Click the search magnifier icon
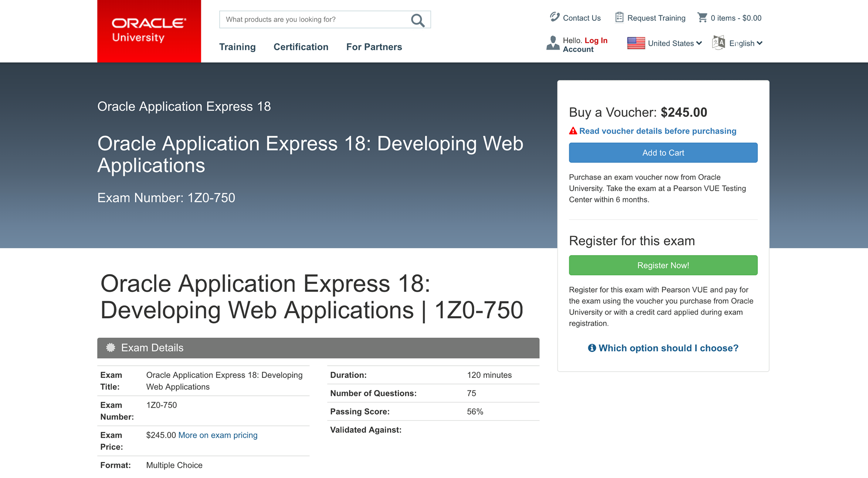 tap(418, 20)
